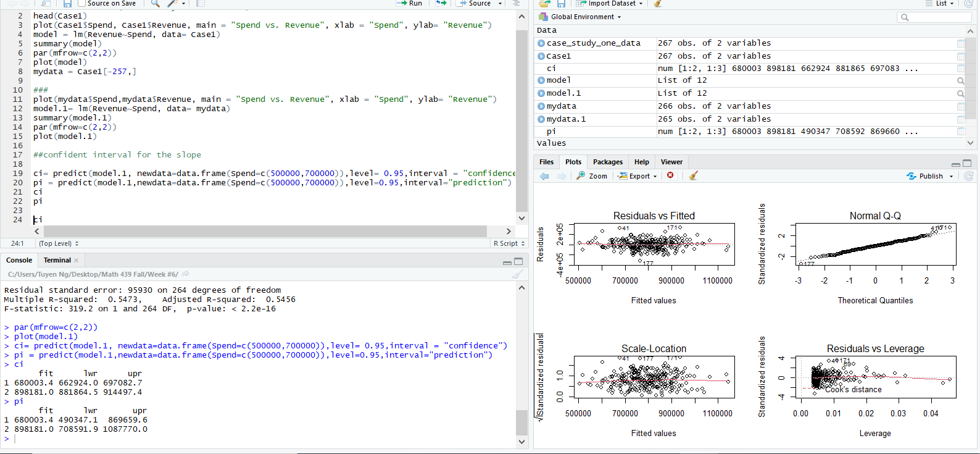This screenshot has width=980, height=454.
Task: View the console working directory arrow
Action: (186, 274)
